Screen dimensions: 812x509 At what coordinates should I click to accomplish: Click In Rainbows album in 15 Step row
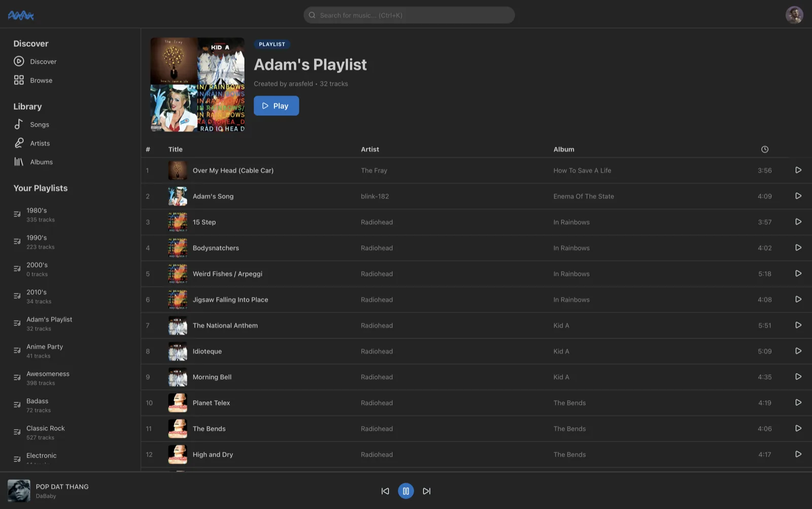571,222
